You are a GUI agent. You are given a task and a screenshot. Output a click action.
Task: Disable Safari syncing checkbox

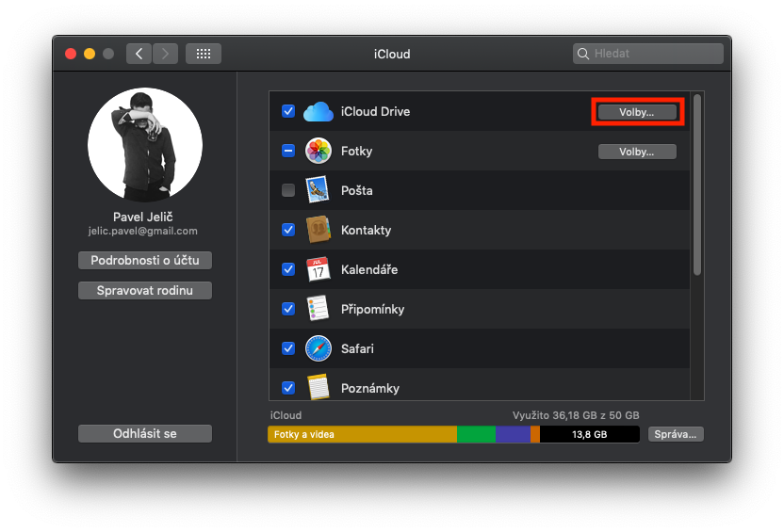coord(288,348)
